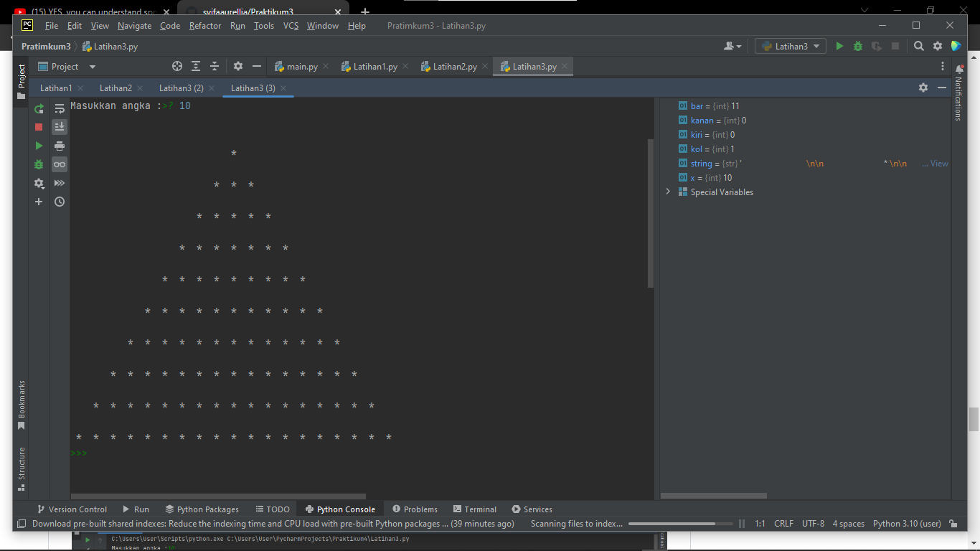The width and height of the screenshot is (980, 551).
Task: Open the Navigate menu
Action: (x=135, y=26)
